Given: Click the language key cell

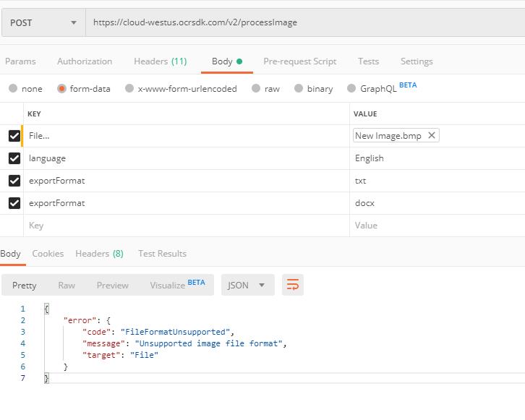Looking at the screenshot, I should coord(186,158).
